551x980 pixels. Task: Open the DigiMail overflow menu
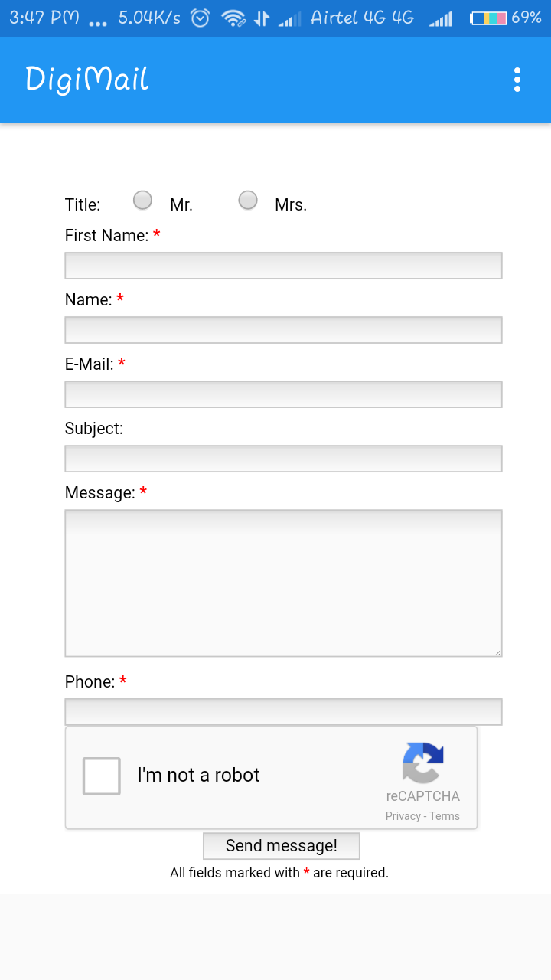pyautogui.click(x=517, y=79)
